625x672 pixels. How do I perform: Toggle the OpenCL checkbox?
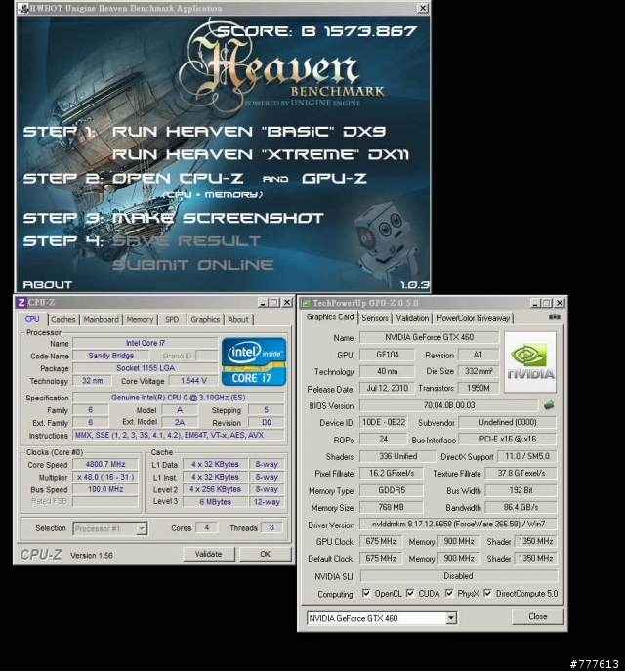pyautogui.click(x=366, y=593)
